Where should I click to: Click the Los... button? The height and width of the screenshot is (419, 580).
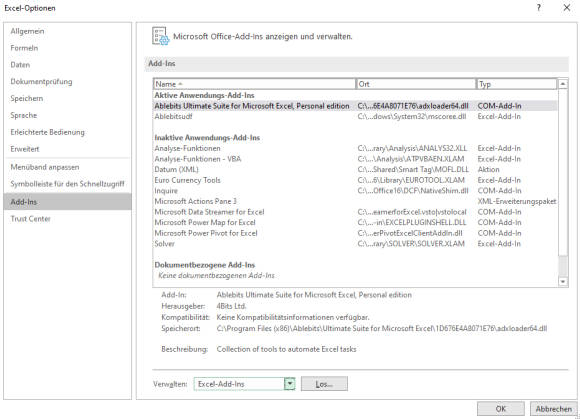(324, 384)
